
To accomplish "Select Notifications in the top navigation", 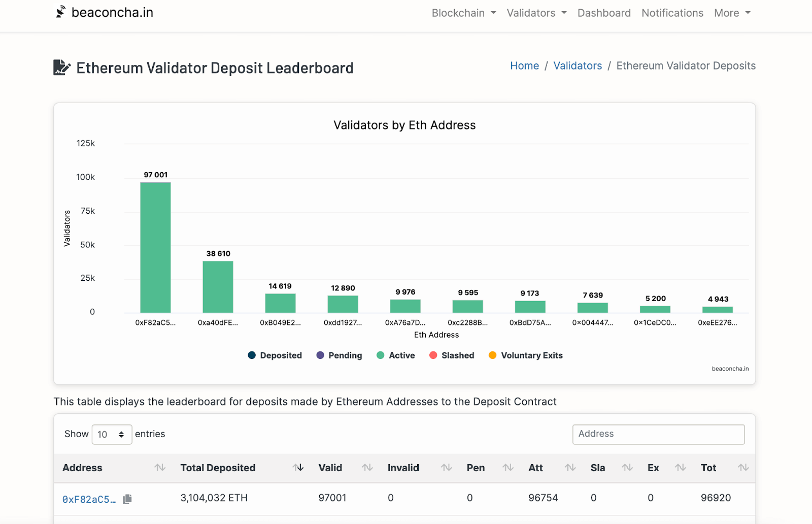I will click(672, 13).
